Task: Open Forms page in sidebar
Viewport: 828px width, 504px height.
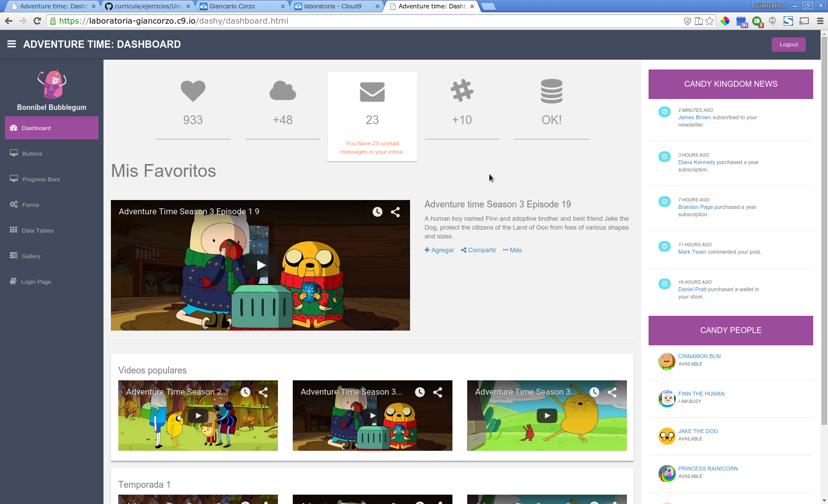Action: [x=52, y=205]
